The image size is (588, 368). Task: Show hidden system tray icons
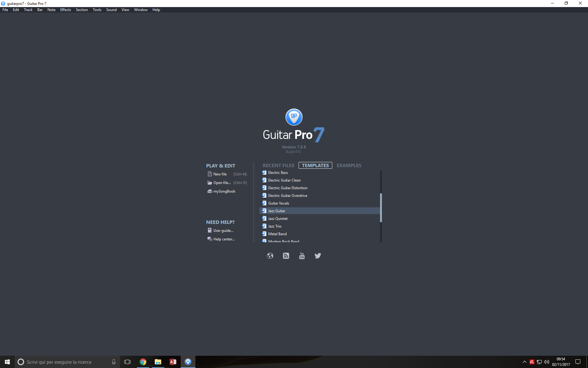pyautogui.click(x=524, y=362)
